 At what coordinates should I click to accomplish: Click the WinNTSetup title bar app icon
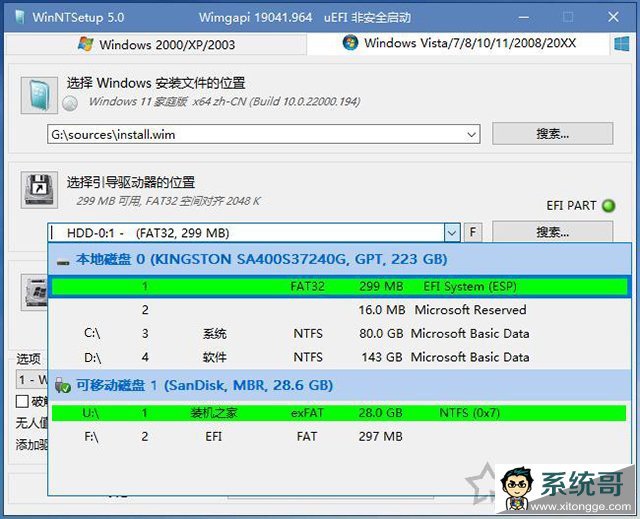tap(20, 17)
